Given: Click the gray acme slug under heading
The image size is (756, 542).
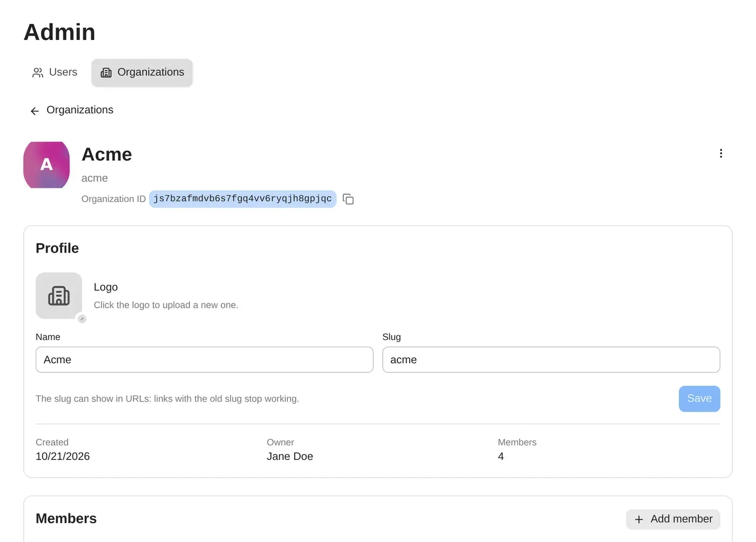Looking at the screenshot, I should pyautogui.click(x=94, y=178).
